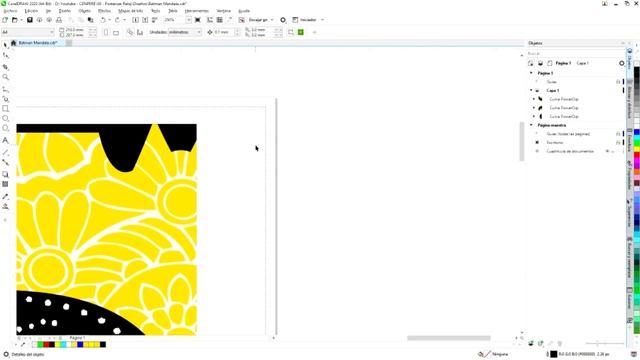The image size is (640, 360).
Task: Toggle show rulers in the toolbar
Action: click(x=210, y=20)
